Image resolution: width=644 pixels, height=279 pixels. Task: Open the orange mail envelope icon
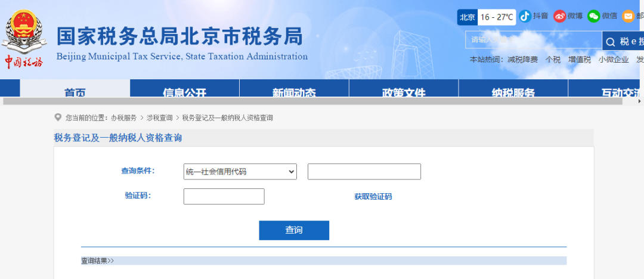coord(628,17)
